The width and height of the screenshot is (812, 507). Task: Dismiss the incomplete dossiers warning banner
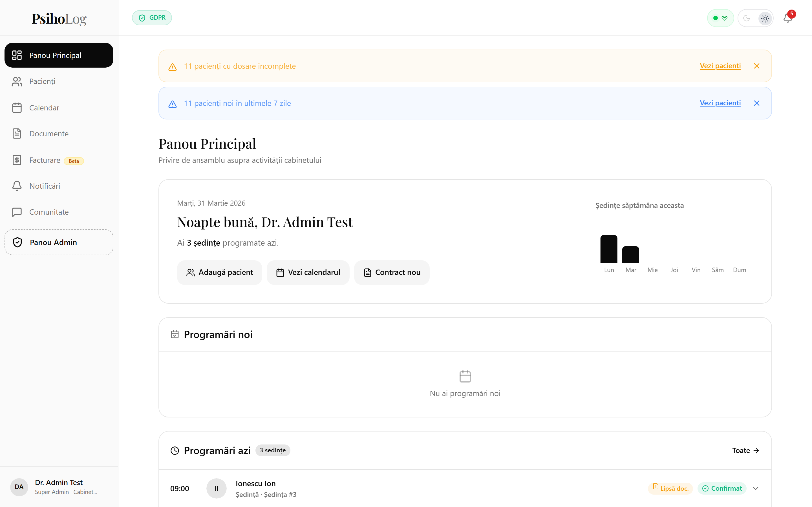(x=757, y=66)
